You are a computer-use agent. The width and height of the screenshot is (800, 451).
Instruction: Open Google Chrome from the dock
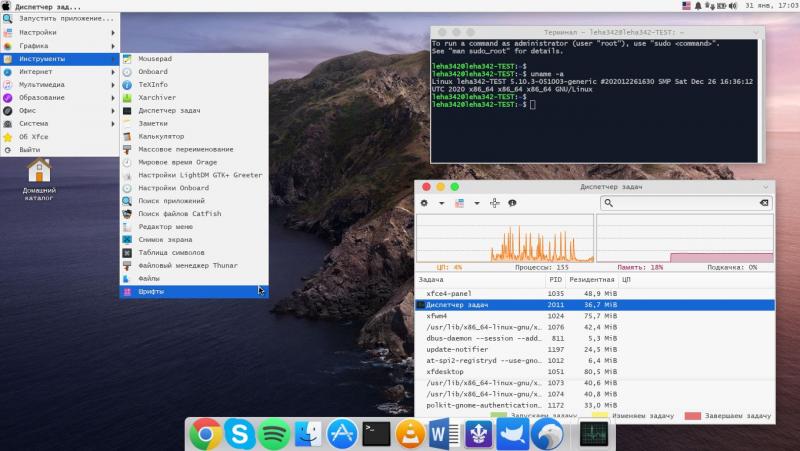tap(206, 433)
